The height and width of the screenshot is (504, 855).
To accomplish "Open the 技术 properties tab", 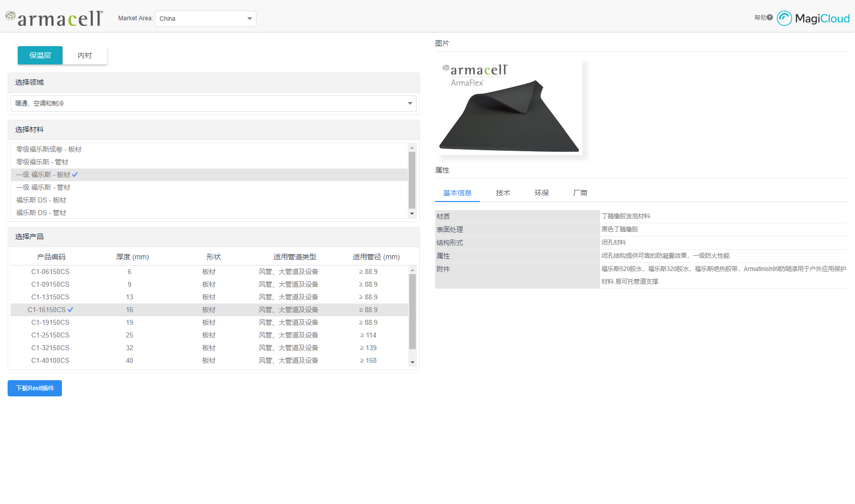I will [x=503, y=193].
